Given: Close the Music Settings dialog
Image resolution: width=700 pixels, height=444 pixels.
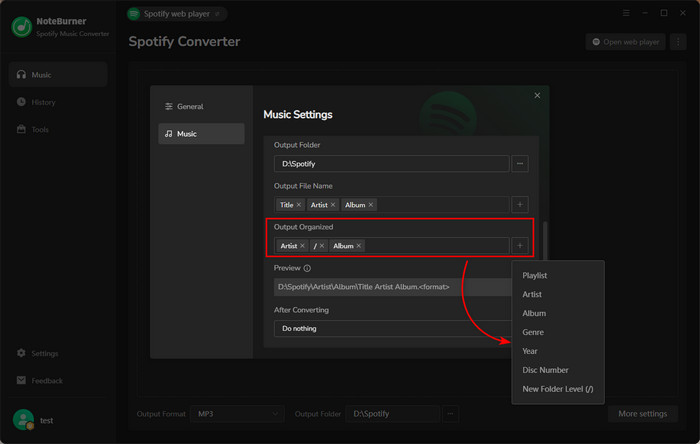Looking at the screenshot, I should (537, 95).
